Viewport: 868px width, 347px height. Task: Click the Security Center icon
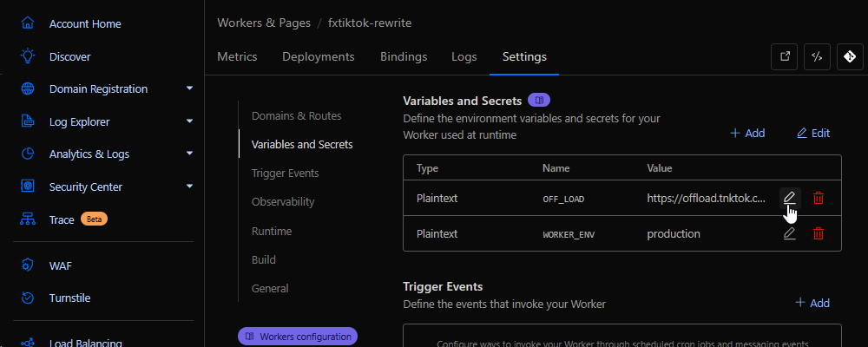[28, 187]
